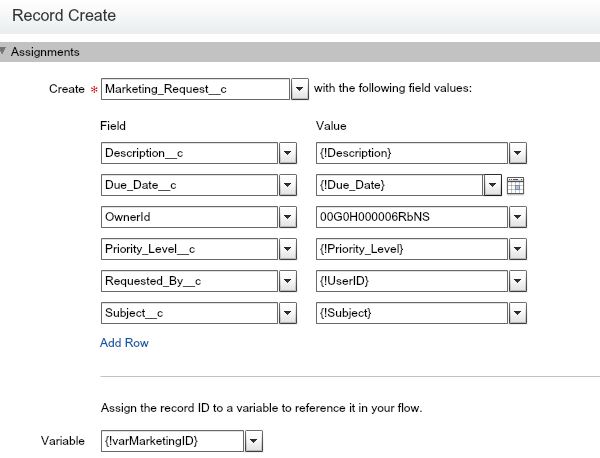Expand the Requested_By__c field dropdown arrow

[287, 282]
